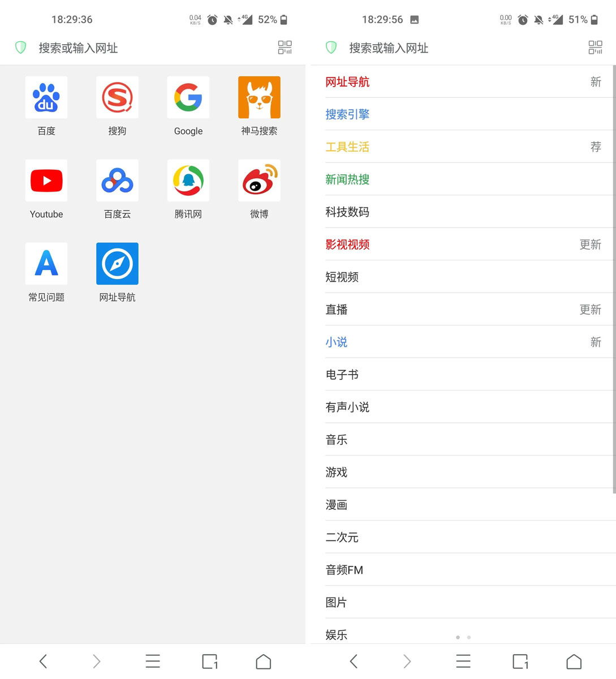The image size is (616, 679).
Task: Open the Weibo (微博) shortcut icon
Action: pyautogui.click(x=259, y=181)
